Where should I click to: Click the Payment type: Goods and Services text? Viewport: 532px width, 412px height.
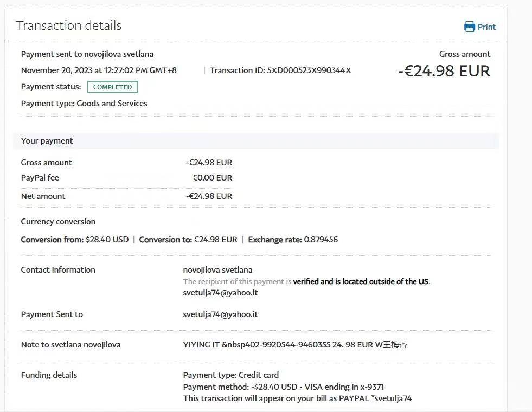pos(84,104)
